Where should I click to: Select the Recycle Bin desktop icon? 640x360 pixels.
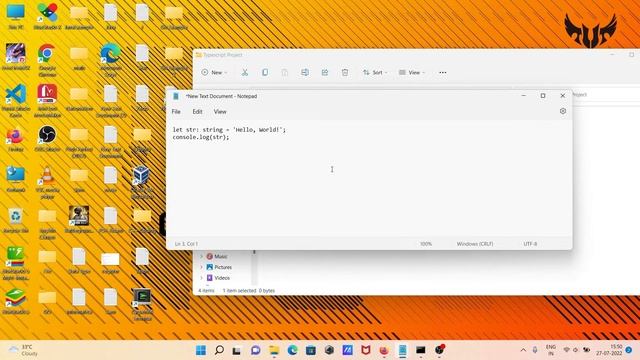coord(16,221)
